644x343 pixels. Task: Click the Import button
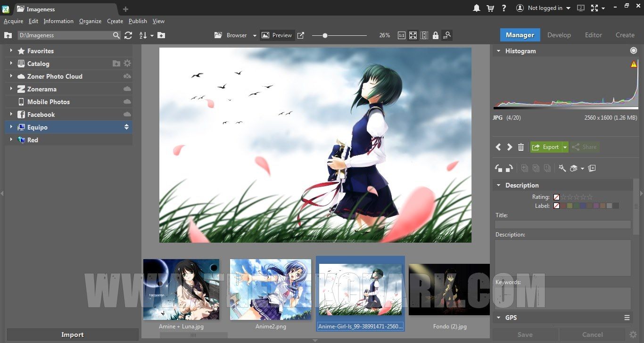tap(73, 335)
